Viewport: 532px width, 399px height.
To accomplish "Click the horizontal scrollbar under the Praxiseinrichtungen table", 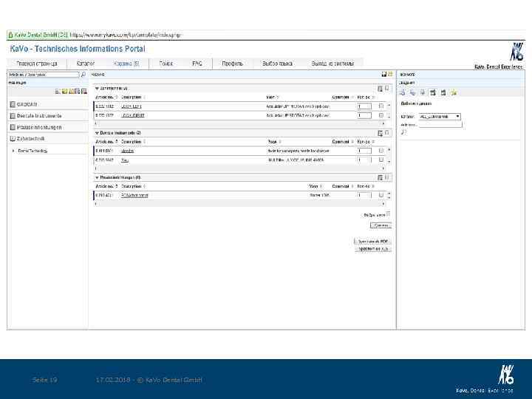I will pos(239,204).
